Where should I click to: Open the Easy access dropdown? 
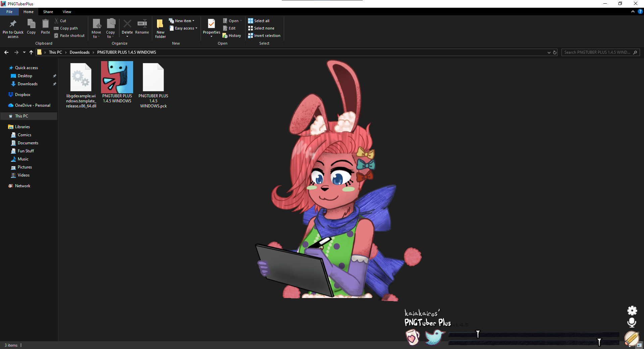183,28
